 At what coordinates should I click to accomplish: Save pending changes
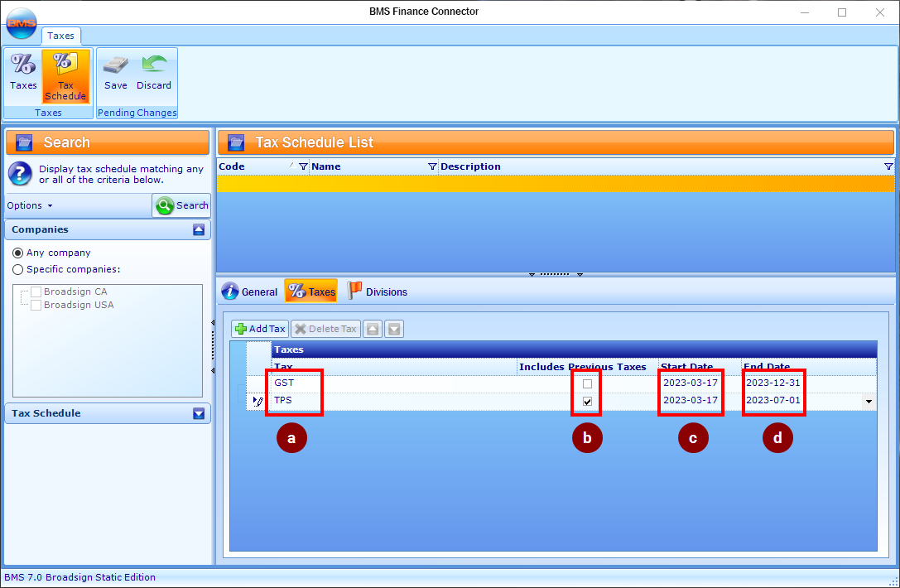pyautogui.click(x=115, y=73)
